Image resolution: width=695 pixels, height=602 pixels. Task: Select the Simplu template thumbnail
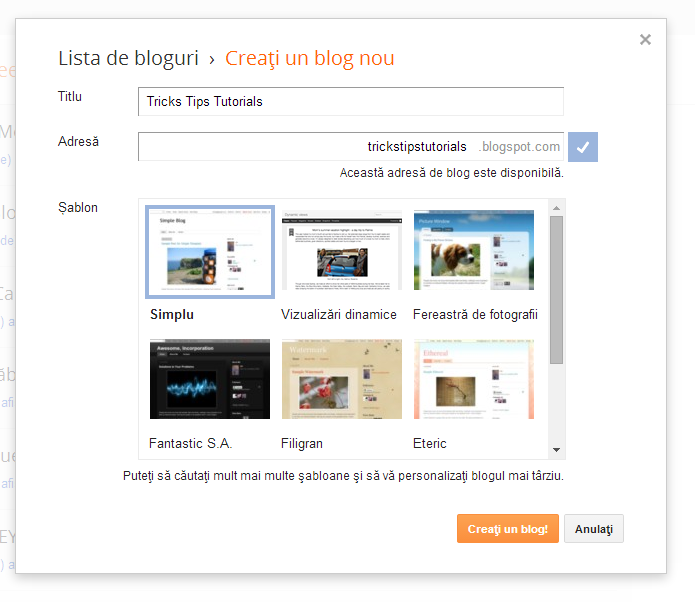tap(210, 251)
